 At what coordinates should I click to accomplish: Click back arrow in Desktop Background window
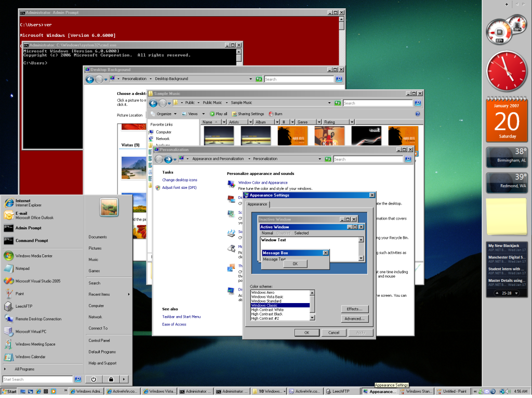point(89,79)
